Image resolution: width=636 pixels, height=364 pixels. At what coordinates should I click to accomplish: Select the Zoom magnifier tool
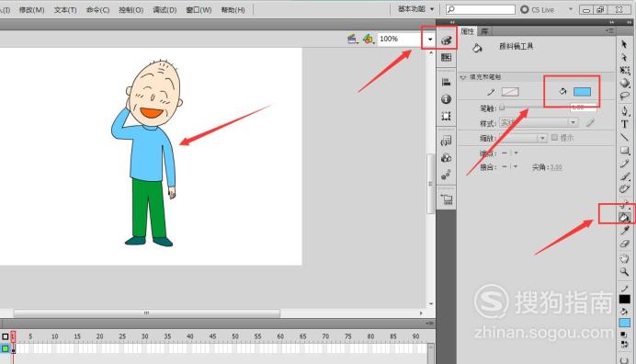(x=625, y=271)
